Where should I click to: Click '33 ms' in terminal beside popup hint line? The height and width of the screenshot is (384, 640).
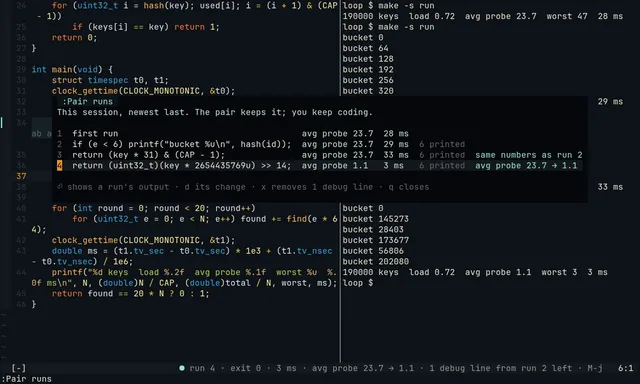point(610,187)
